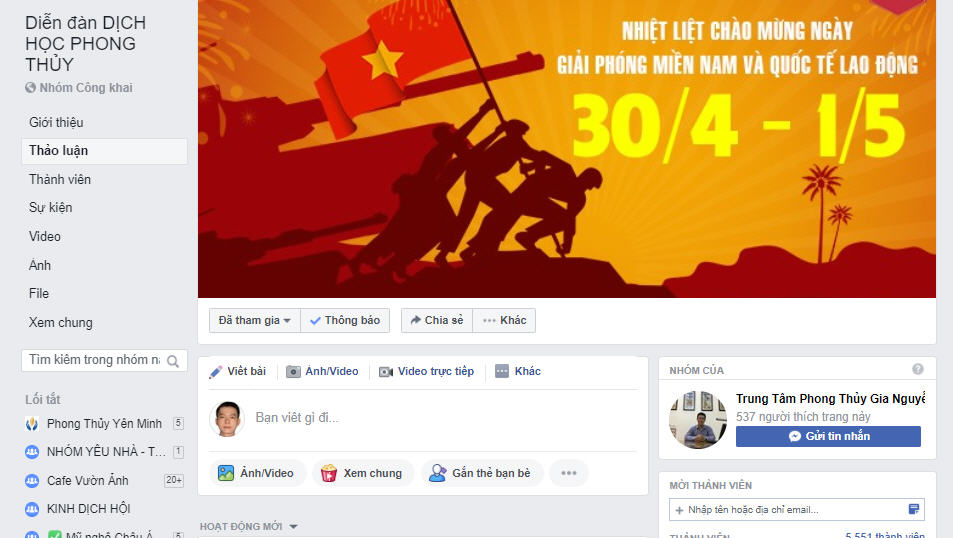Open the three-dot more options pill
Image resolution: width=953 pixels, height=538 pixels.
tap(569, 473)
